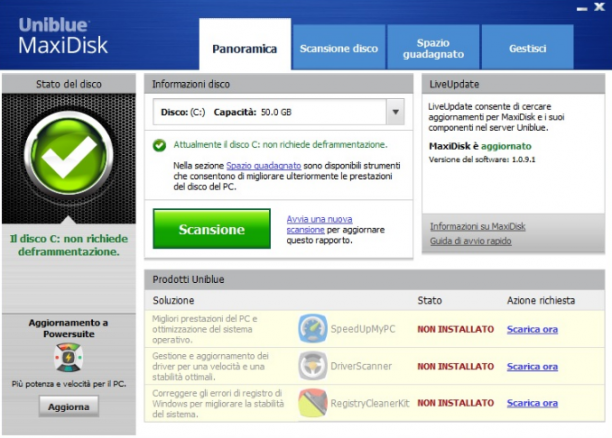Click the Uniblue MaxiDisk logo
The image size is (612, 438).
(x=62, y=36)
